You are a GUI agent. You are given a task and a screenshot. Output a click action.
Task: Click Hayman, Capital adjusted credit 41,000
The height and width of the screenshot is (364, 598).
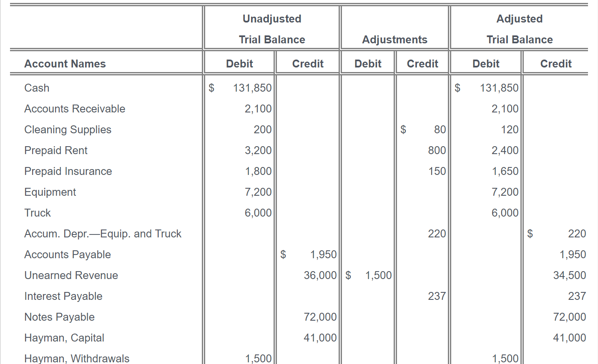(x=569, y=338)
